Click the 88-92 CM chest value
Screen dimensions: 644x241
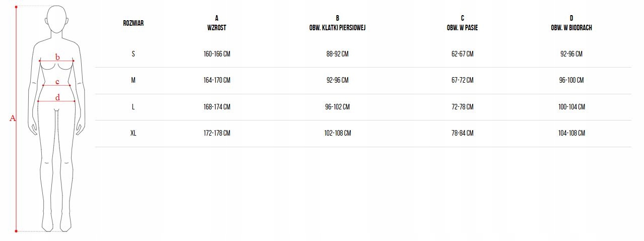337,54
